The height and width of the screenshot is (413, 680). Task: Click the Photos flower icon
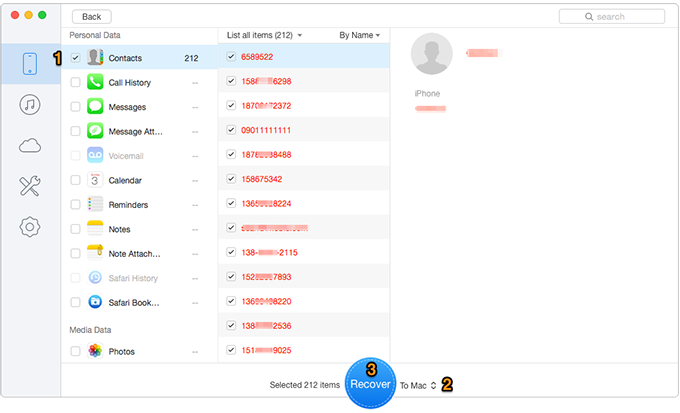tap(95, 351)
